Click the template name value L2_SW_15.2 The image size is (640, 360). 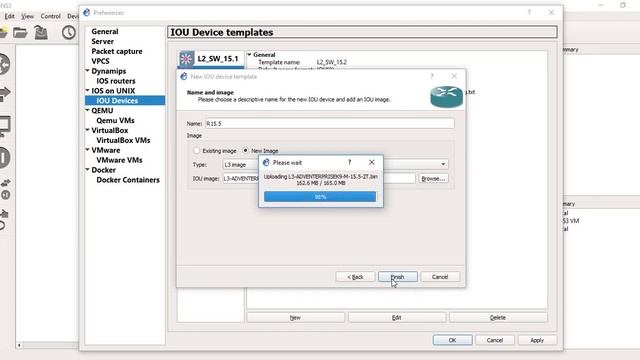point(331,62)
